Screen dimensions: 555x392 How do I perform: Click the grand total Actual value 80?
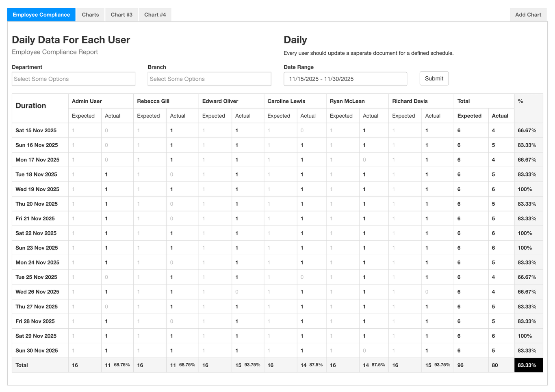tap(495, 365)
